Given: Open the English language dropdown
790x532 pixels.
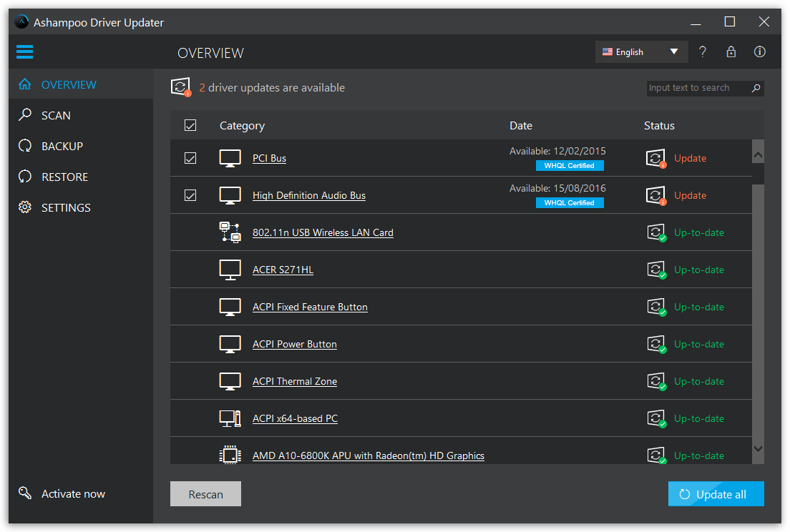Looking at the screenshot, I should coord(641,51).
